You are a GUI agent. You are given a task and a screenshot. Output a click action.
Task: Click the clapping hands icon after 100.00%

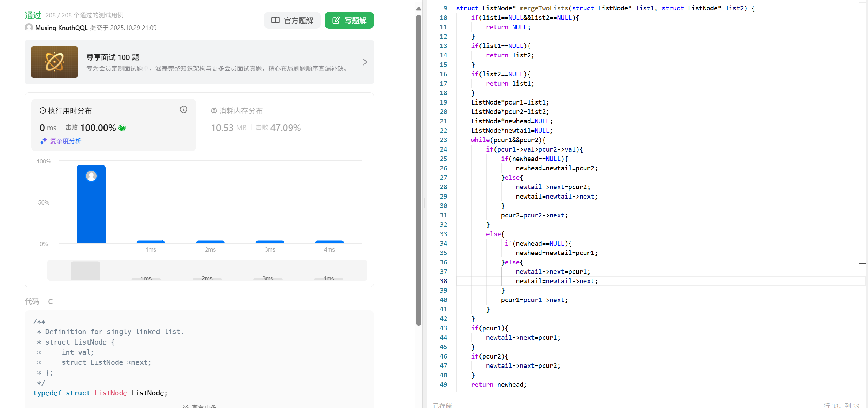coord(122,128)
